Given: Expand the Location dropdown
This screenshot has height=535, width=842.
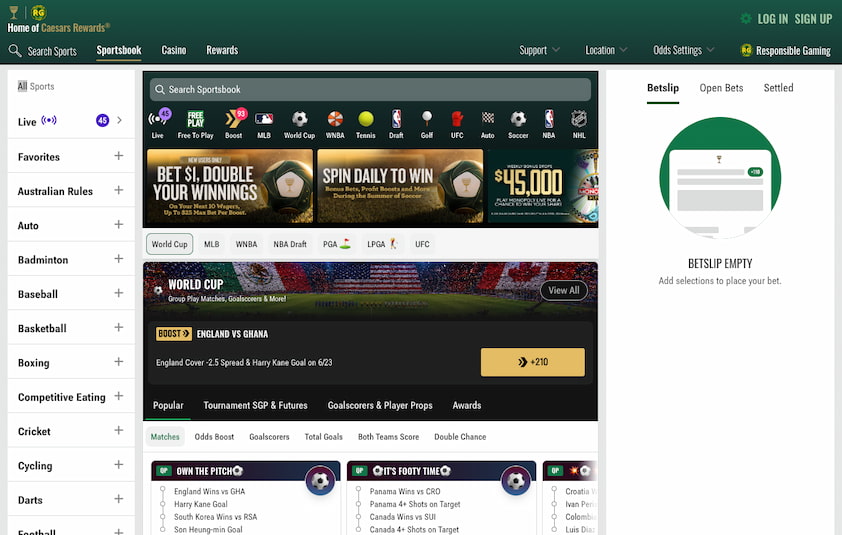Looking at the screenshot, I should pos(606,50).
